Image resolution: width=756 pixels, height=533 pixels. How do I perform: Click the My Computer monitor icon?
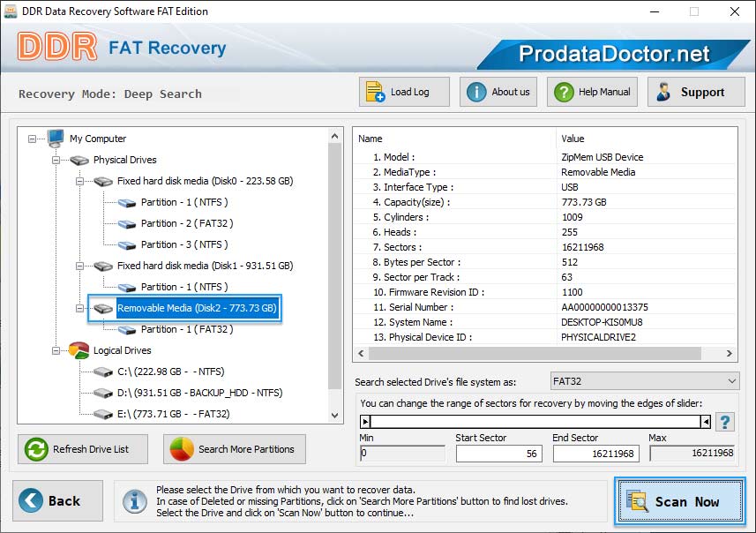click(x=55, y=139)
